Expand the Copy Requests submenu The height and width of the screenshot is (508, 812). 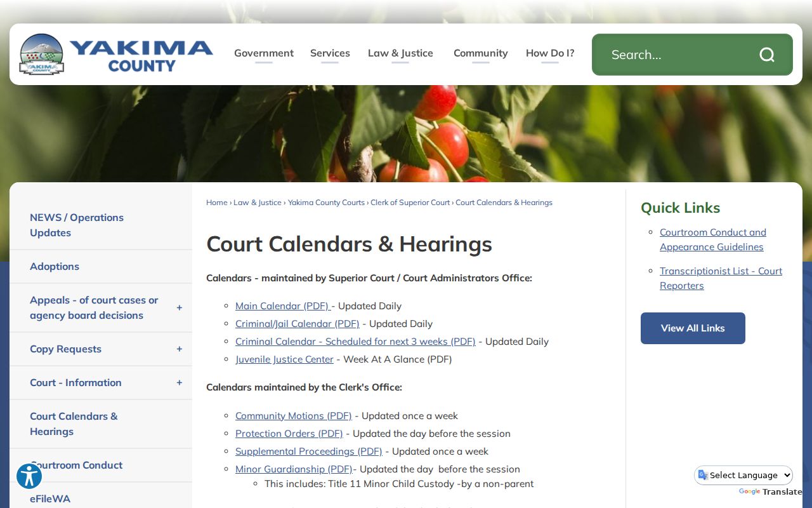click(180, 349)
